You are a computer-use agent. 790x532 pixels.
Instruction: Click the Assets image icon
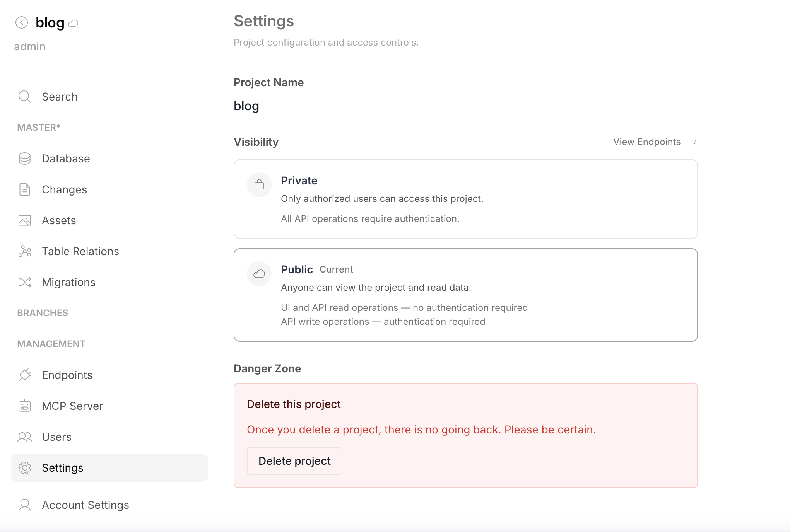pos(24,220)
